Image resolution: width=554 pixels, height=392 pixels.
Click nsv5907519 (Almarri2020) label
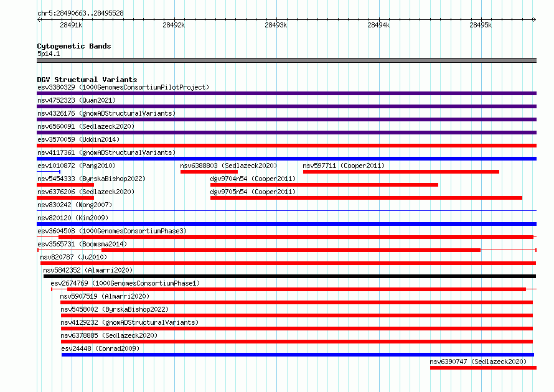(105, 296)
